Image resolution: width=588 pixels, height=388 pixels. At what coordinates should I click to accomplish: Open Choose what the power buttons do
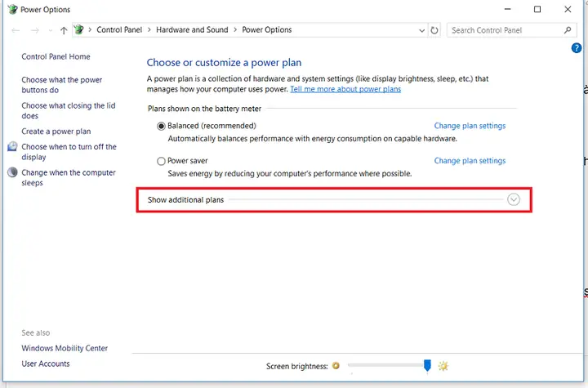(62, 85)
